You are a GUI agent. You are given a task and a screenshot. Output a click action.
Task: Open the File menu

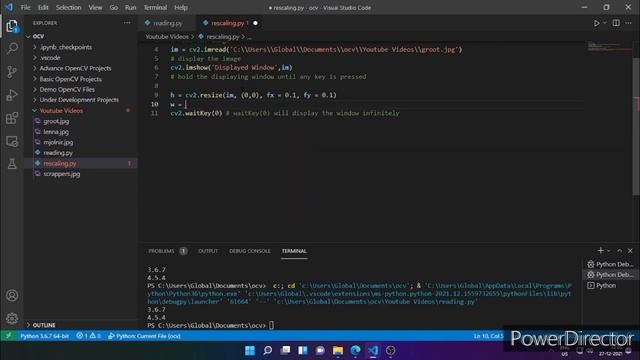point(25,7)
